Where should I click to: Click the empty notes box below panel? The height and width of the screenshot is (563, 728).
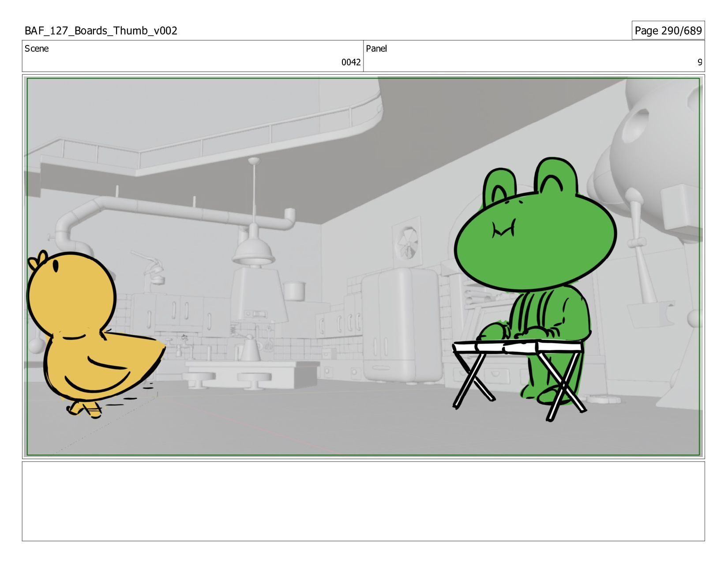[x=364, y=501]
